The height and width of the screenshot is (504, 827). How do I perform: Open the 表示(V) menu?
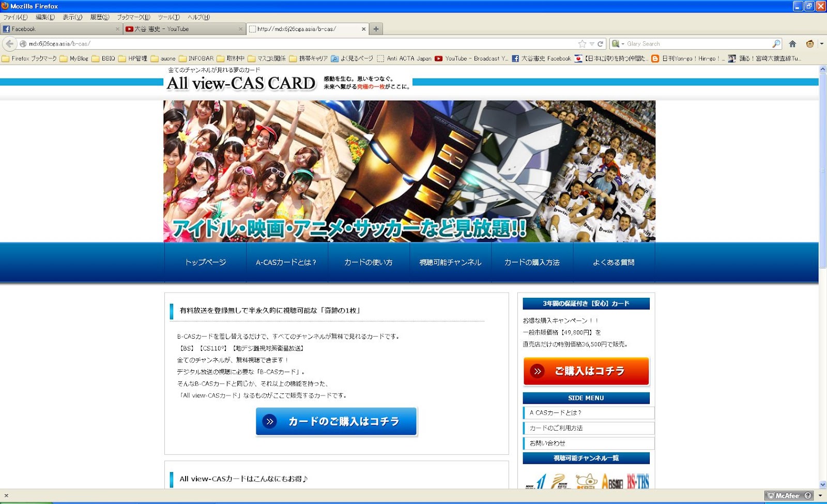pos(72,17)
